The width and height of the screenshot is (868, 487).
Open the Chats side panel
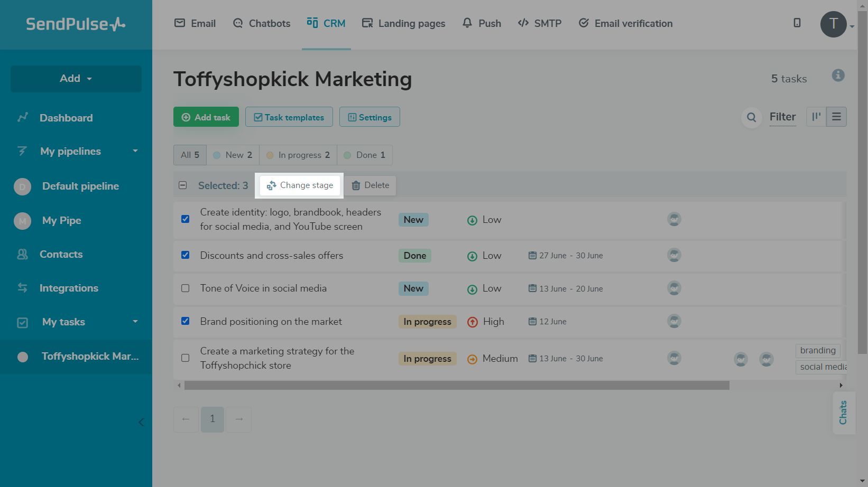[844, 413]
